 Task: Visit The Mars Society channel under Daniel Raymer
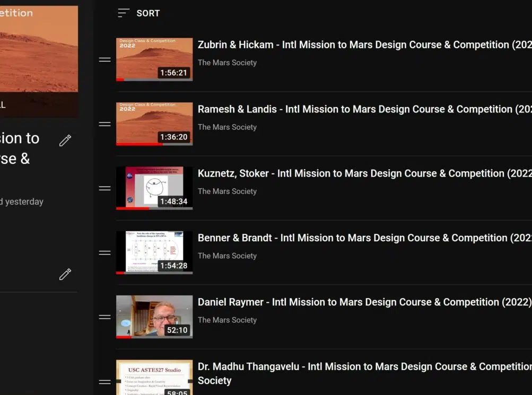228,320
